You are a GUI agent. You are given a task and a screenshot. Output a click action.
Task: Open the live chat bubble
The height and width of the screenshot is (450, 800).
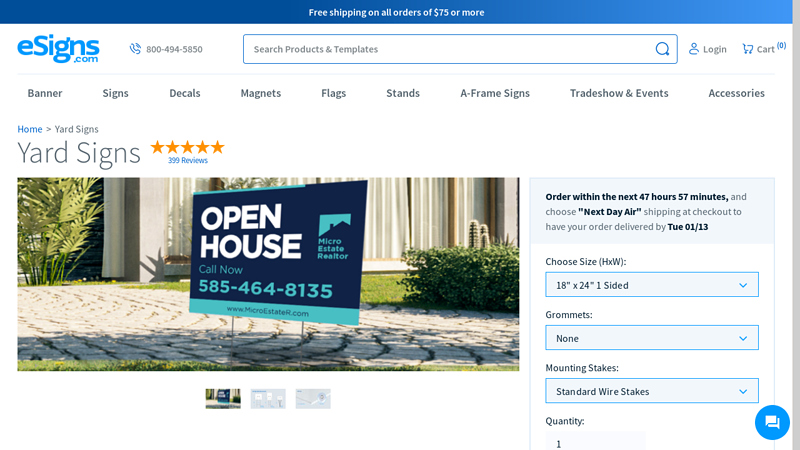pos(771,422)
